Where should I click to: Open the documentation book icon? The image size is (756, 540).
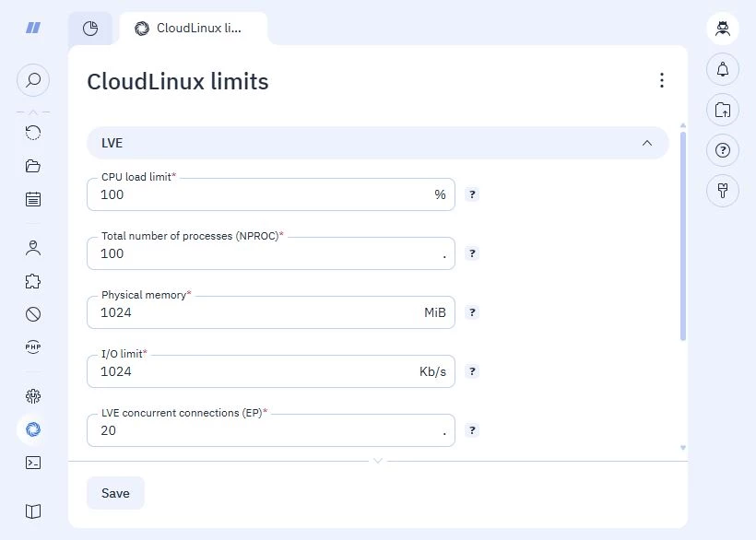[x=33, y=511]
